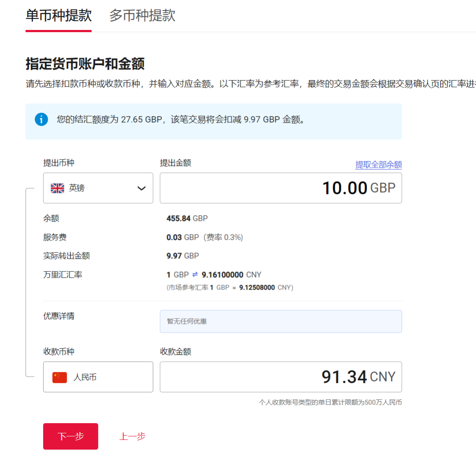Viewport: 476px width, 465px height.
Task: Click the 费率 0.3% text
Action: click(x=223, y=237)
